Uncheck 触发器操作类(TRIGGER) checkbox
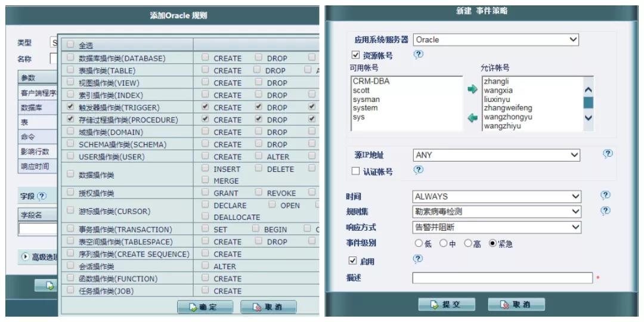 (x=71, y=107)
